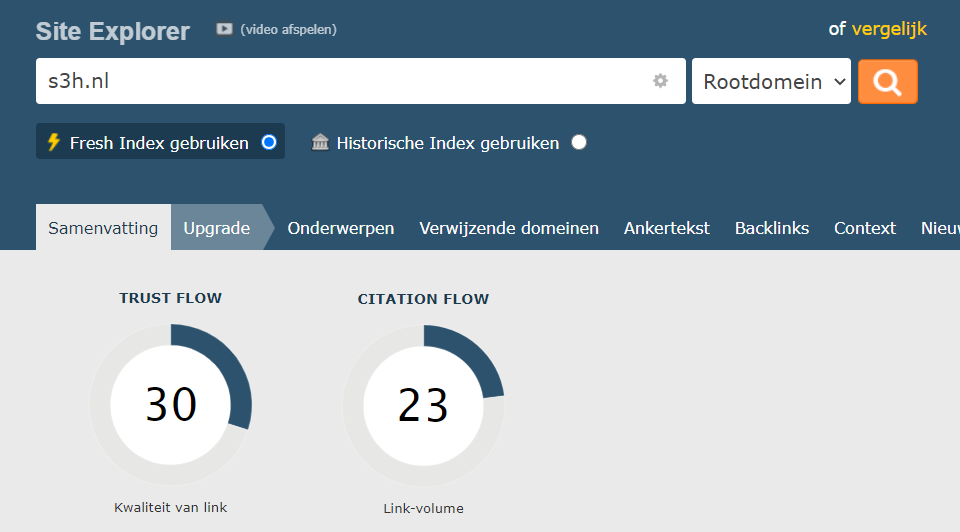
Task: Click the Kwaliteit van link caption
Action: [x=170, y=508]
